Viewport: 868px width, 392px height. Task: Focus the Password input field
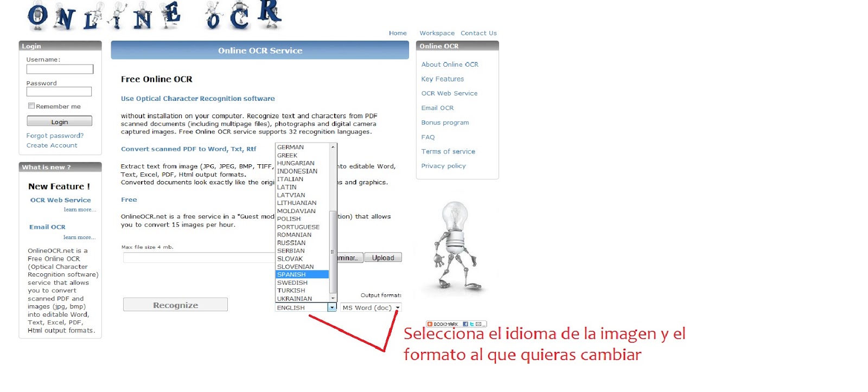point(59,92)
